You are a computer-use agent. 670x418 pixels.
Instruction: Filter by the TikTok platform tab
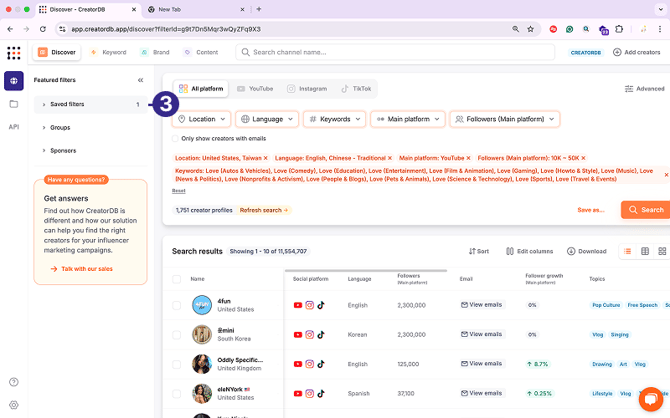point(356,88)
